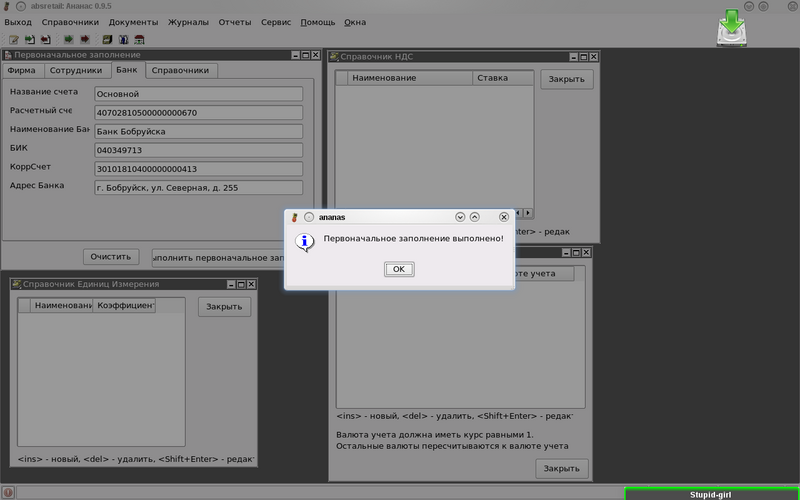Click the notepad-with-pencil toolbar icon
Screen dimensions: 800x500
pos(13,40)
